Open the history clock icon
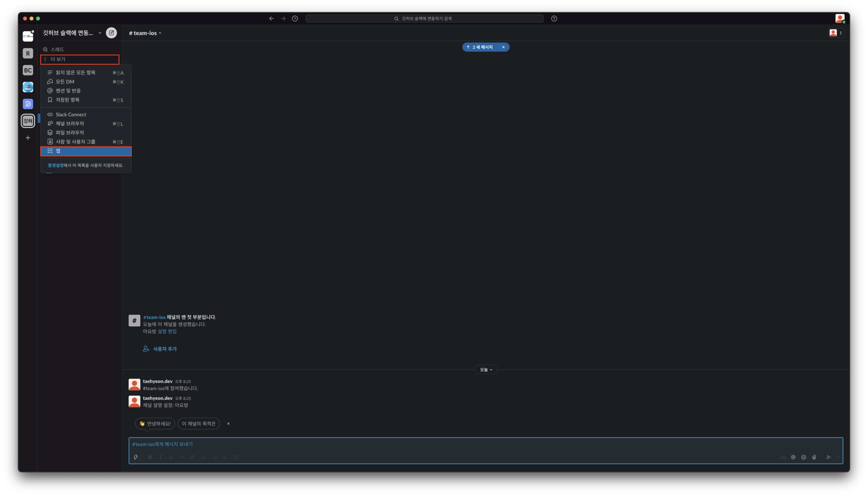868x496 pixels. (x=295, y=18)
